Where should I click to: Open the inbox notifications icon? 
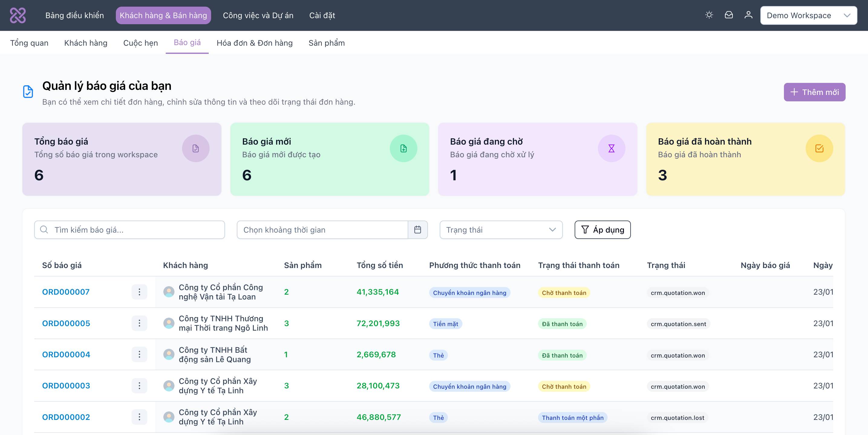tap(729, 15)
